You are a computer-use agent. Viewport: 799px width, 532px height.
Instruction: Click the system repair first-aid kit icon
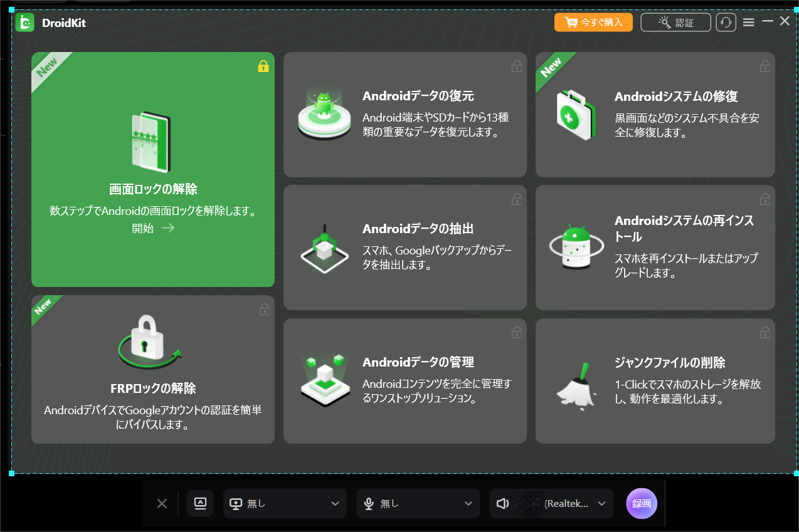[x=576, y=114]
